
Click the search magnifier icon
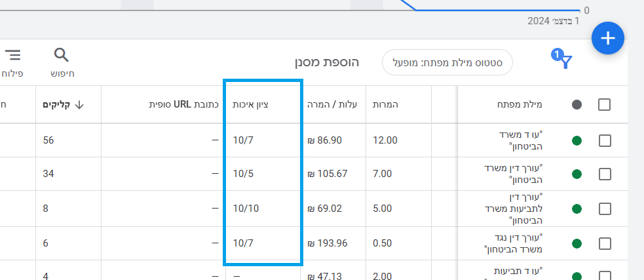pyautogui.click(x=62, y=54)
